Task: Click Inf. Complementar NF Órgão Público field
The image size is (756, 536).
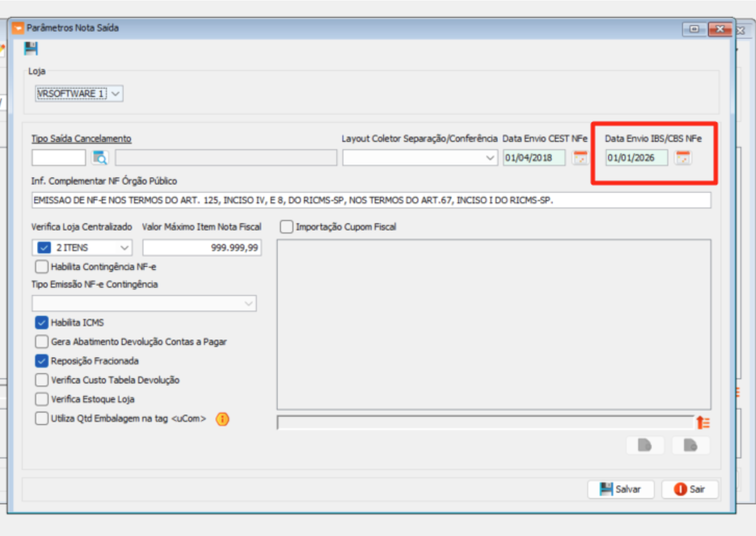Action: pos(371,200)
